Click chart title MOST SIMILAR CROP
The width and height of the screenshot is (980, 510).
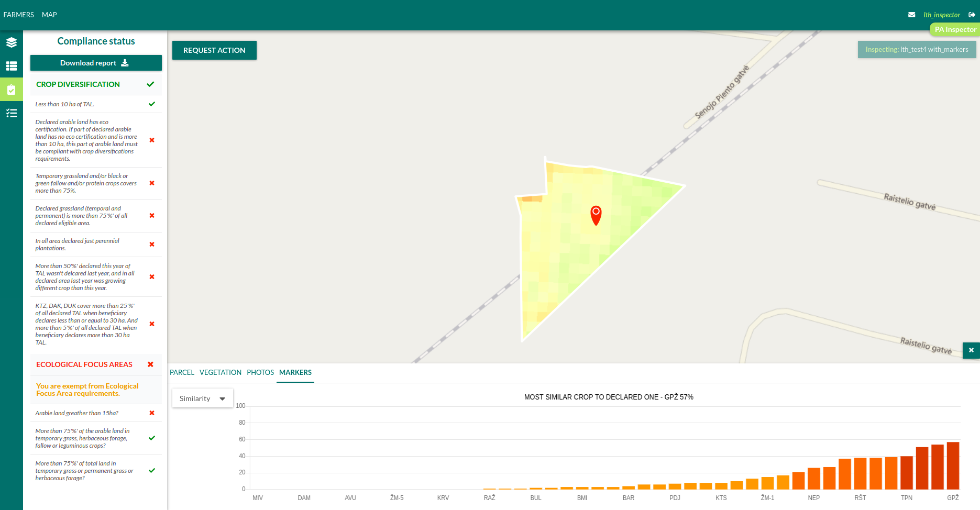pos(609,397)
